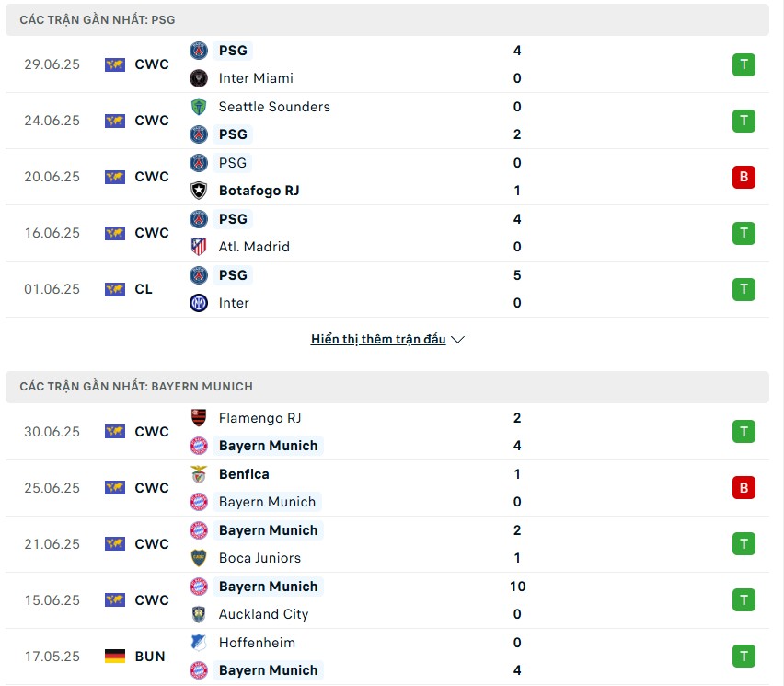The height and width of the screenshot is (686, 784).
Task: Click the Boca Juniors badge icon
Action: pyautogui.click(x=199, y=558)
